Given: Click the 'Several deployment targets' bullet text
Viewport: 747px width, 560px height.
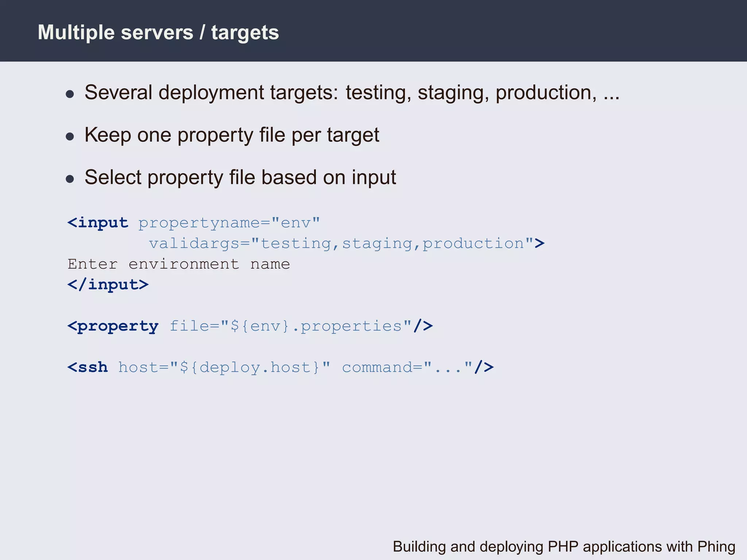Looking at the screenshot, I should 212,92.
